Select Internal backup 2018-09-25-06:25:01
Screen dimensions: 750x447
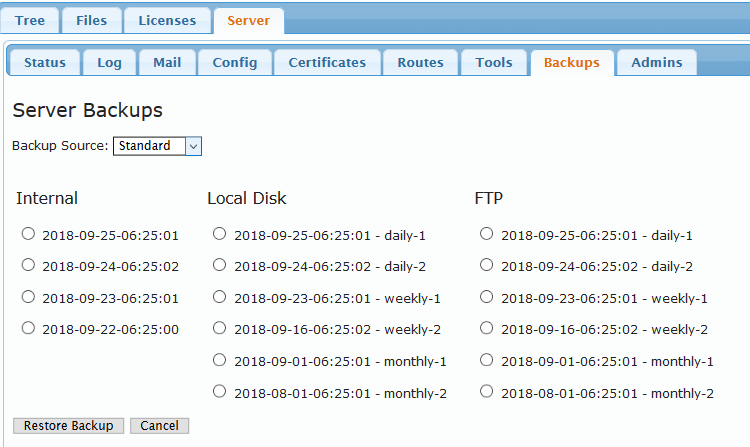click(x=28, y=233)
